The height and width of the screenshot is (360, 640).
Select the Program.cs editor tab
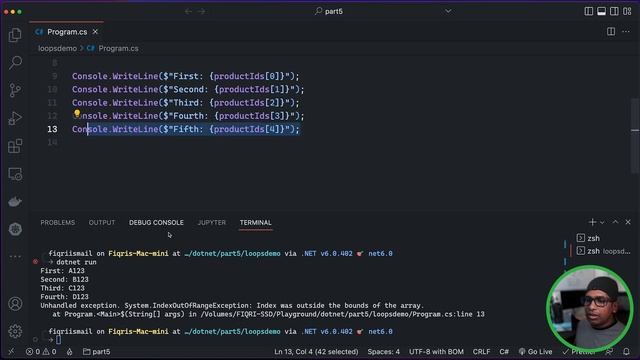tap(67, 31)
